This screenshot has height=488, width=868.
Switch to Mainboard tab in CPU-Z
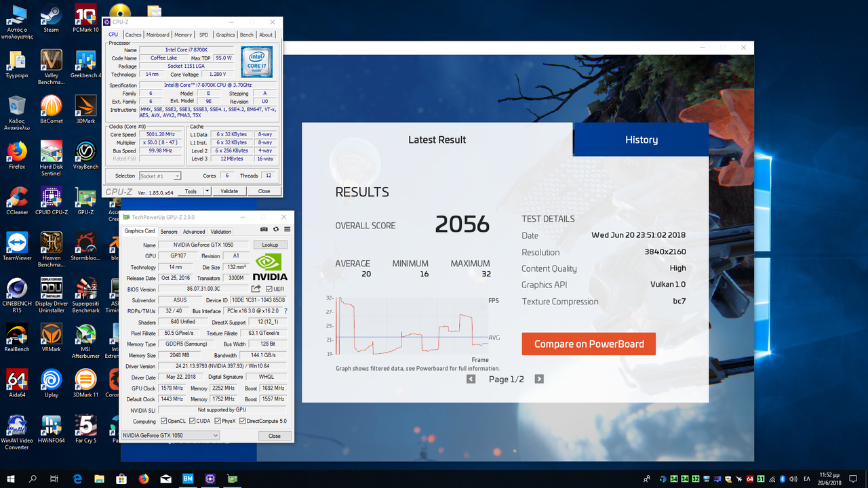click(158, 35)
